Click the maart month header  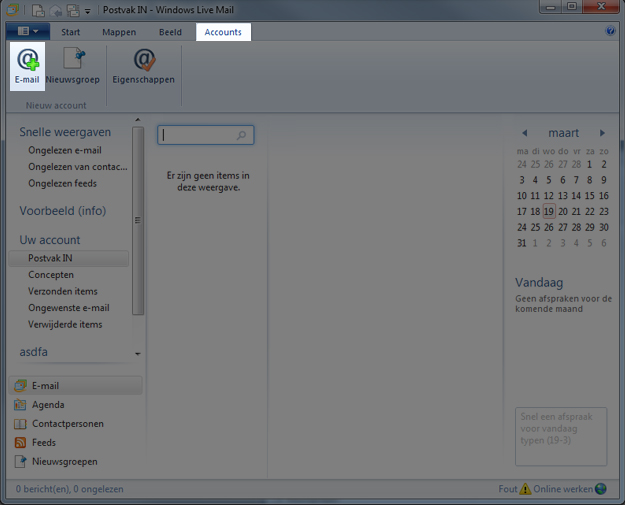pyautogui.click(x=563, y=133)
